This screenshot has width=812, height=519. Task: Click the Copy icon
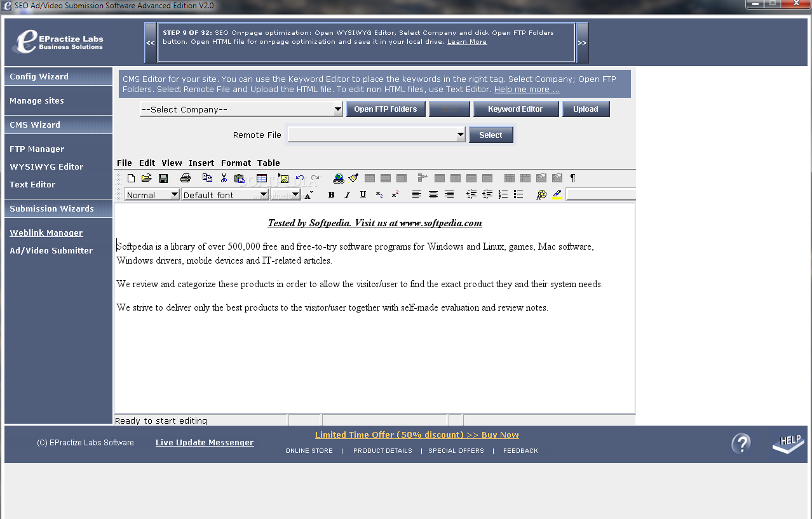[x=207, y=179]
